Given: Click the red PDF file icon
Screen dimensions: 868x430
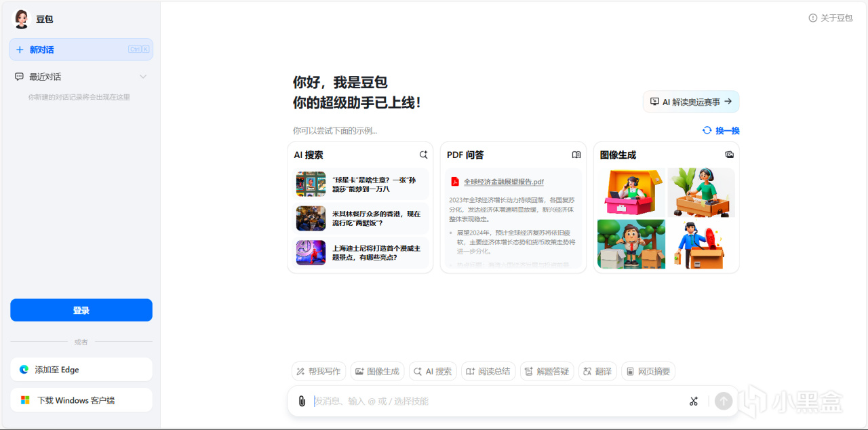Looking at the screenshot, I should 455,182.
